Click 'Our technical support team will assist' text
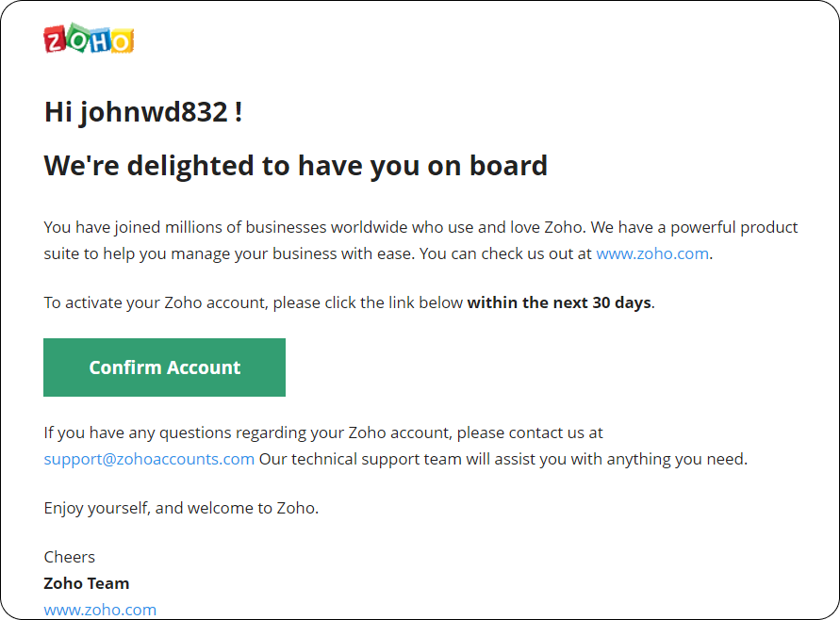Viewport: 840px width, 620px height. pos(503,460)
